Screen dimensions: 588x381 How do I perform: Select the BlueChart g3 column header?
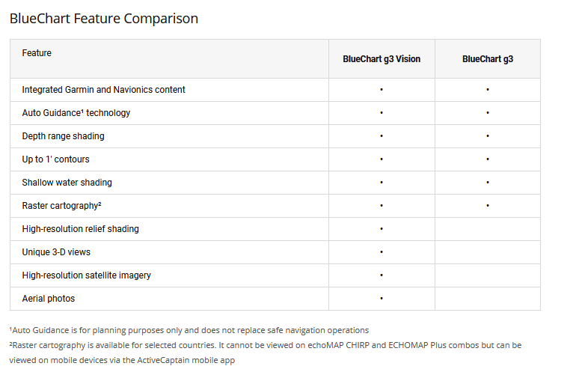488,59
